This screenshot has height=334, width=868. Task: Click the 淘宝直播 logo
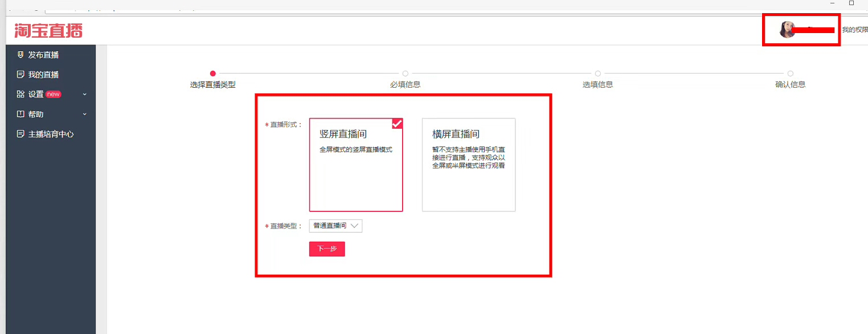(48, 30)
